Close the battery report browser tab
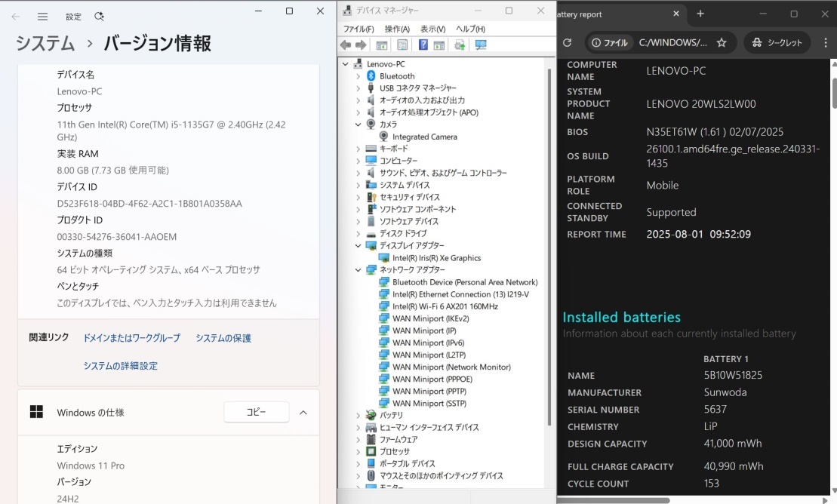Screen dimensions: 837x504 (x=676, y=14)
